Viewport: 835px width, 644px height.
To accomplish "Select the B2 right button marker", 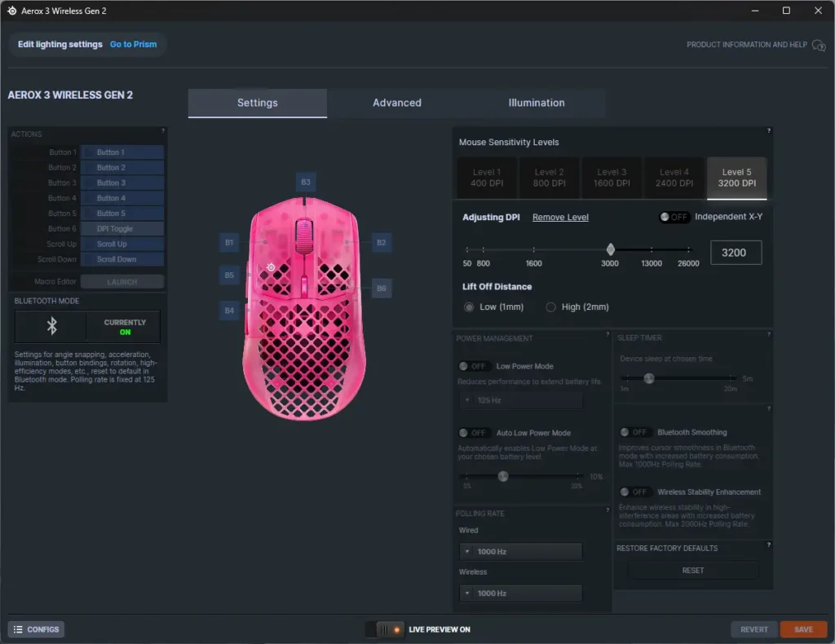I will coord(380,242).
